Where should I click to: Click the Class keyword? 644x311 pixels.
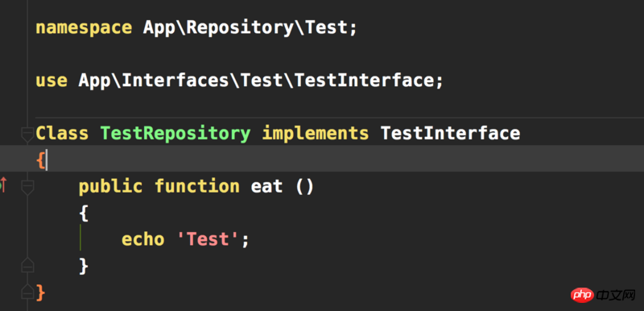click(62, 134)
